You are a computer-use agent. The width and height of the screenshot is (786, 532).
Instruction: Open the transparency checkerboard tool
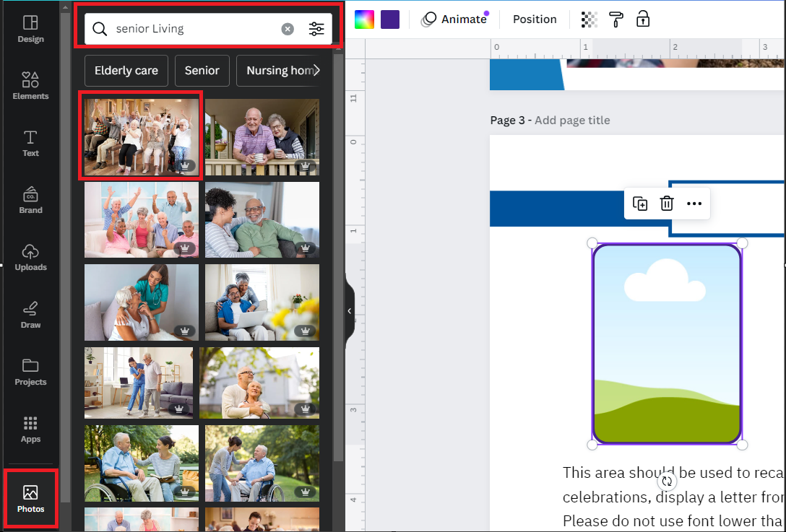click(x=589, y=19)
